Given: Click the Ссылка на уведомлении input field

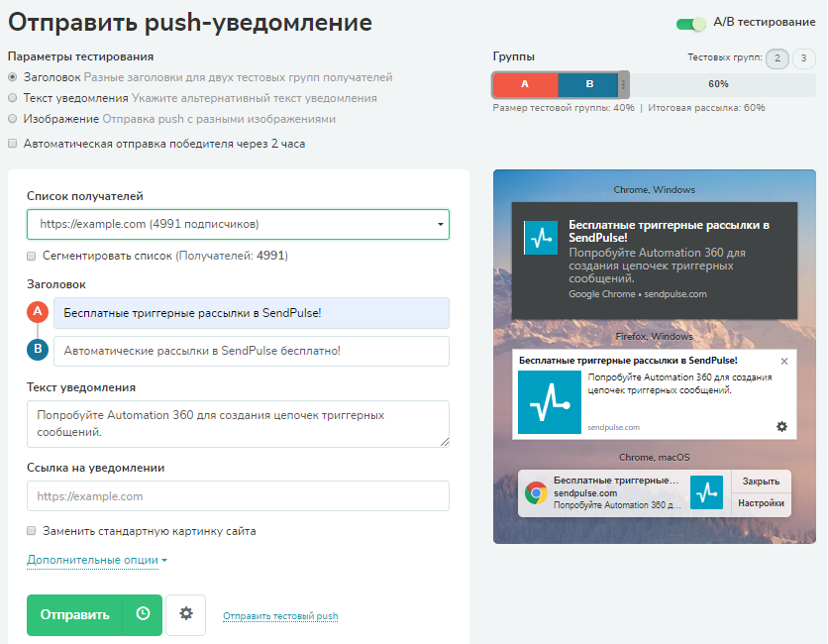Looking at the screenshot, I should (x=238, y=495).
